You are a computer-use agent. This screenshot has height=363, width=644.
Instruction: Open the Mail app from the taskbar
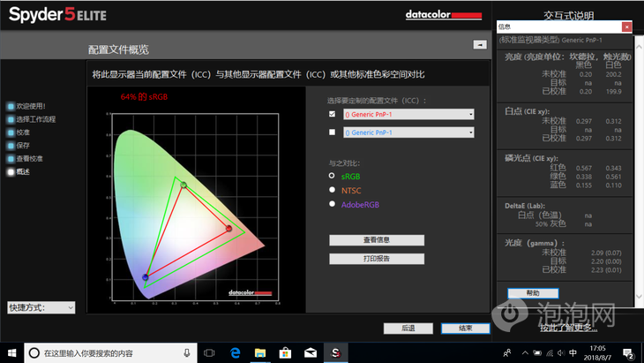pos(311,352)
